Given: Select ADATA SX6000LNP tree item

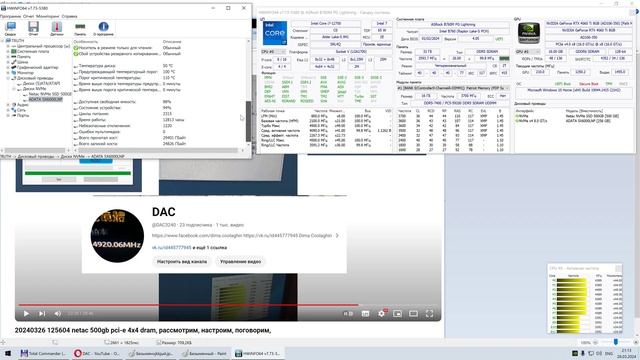Looking at the screenshot, I should [46, 99].
